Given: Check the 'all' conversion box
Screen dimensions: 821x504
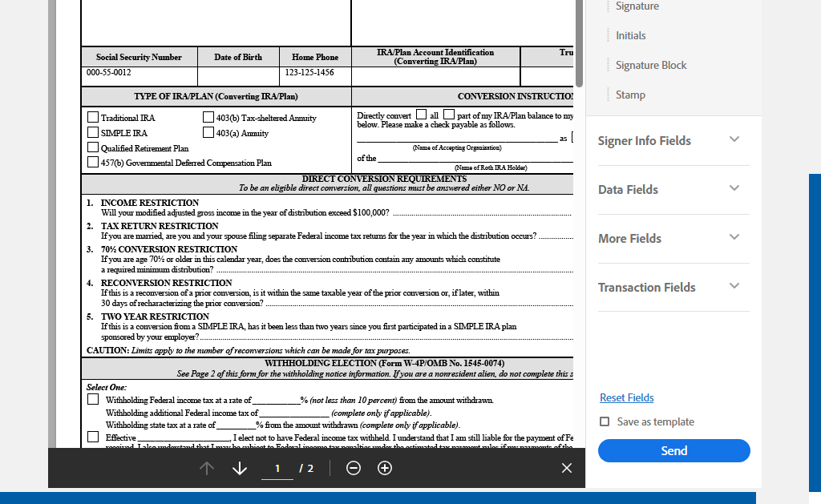Looking at the screenshot, I should (x=422, y=114).
